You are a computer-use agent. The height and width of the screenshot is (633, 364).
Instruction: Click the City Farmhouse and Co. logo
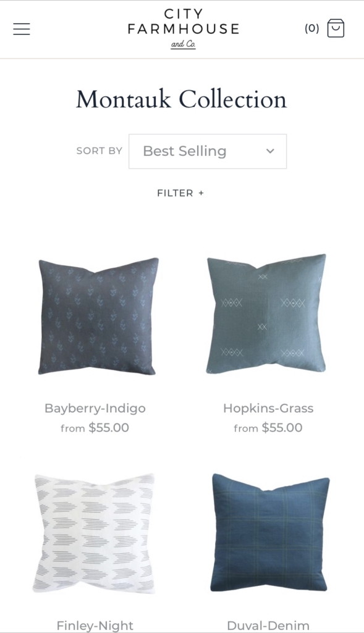(183, 28)
